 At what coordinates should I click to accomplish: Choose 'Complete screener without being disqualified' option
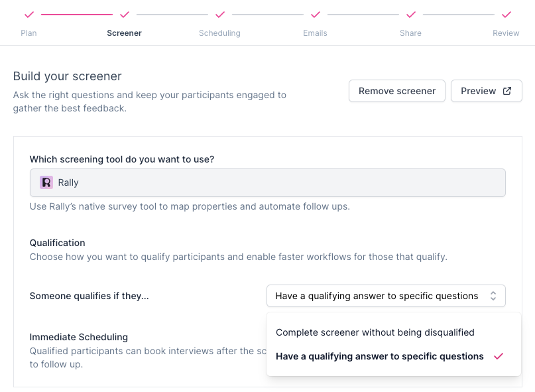point(375,332)
